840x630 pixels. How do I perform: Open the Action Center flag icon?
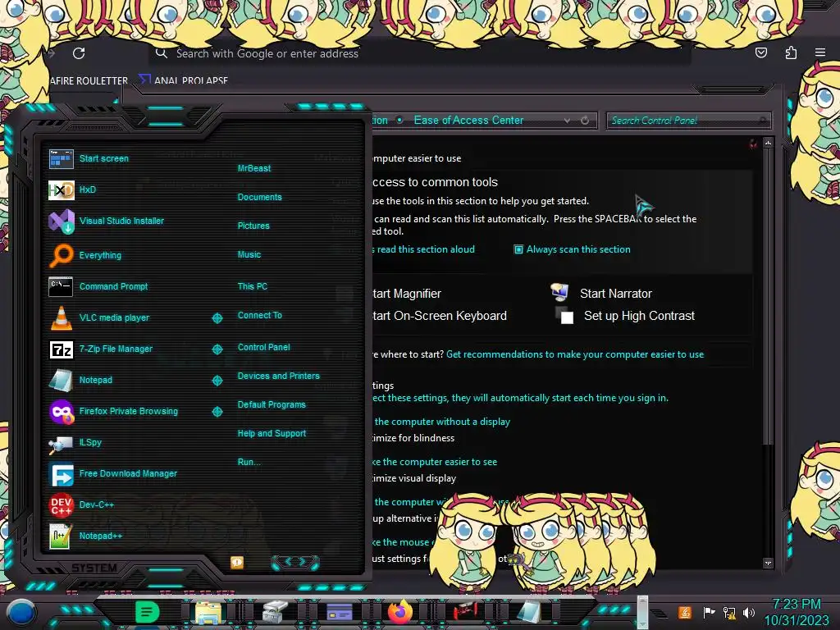pos(709,612)
